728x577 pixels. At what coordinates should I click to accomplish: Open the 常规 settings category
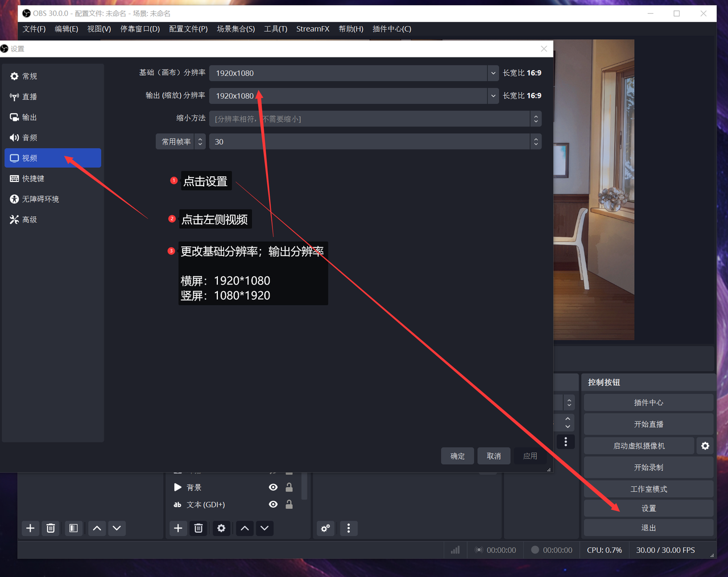point(52,76)
